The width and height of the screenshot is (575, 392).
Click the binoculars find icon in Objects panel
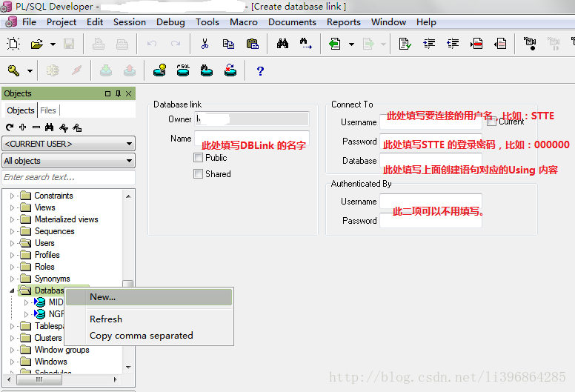(x=49, y=127)
